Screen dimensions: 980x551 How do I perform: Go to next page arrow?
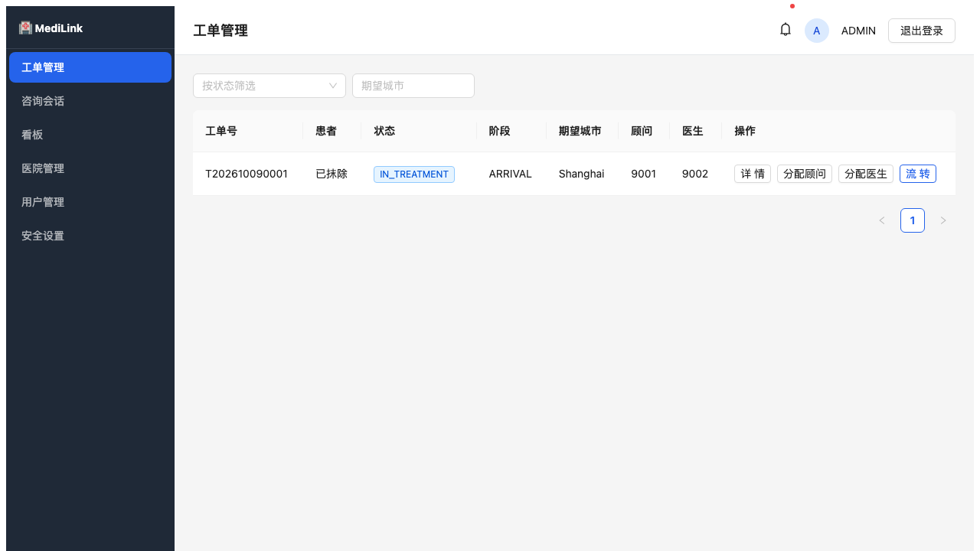pos(943,220)
